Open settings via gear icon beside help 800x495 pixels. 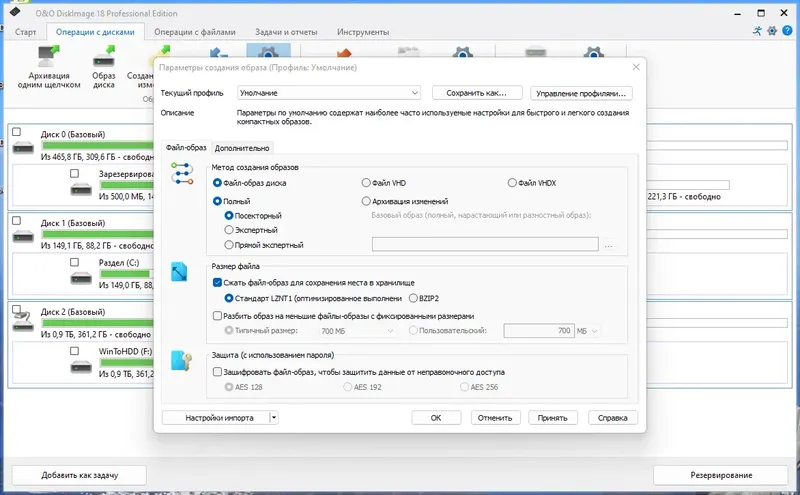pyautogui.click(x=772, y=31)
